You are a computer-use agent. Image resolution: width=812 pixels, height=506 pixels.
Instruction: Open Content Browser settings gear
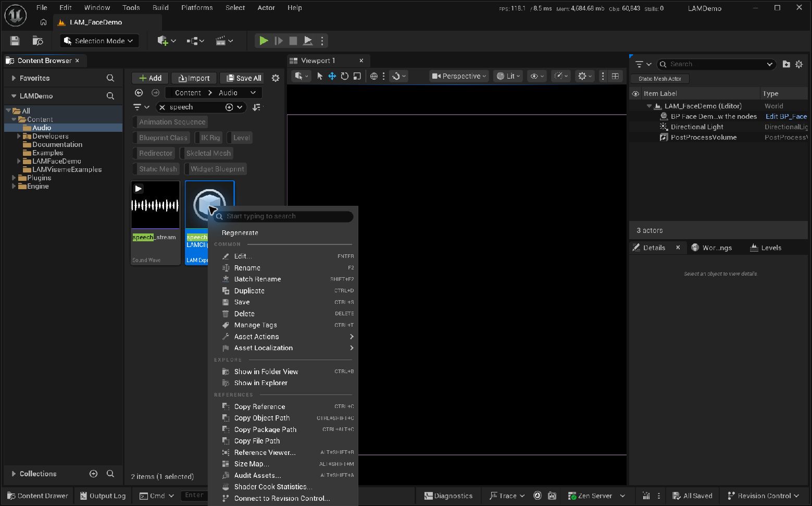pos(276,78)
